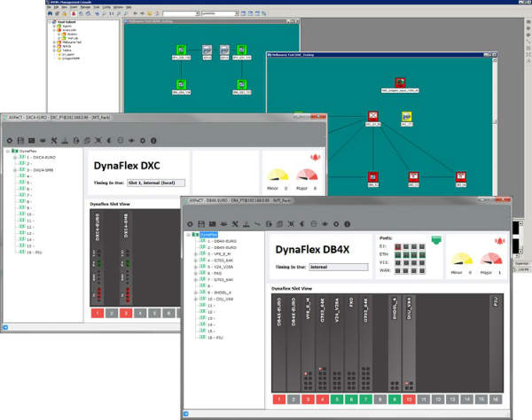Expand the 3 - DXC4-SMB tree node
The height and width of the screenshot is (420, 532).
pyautogui.click(x=15, y=168)
